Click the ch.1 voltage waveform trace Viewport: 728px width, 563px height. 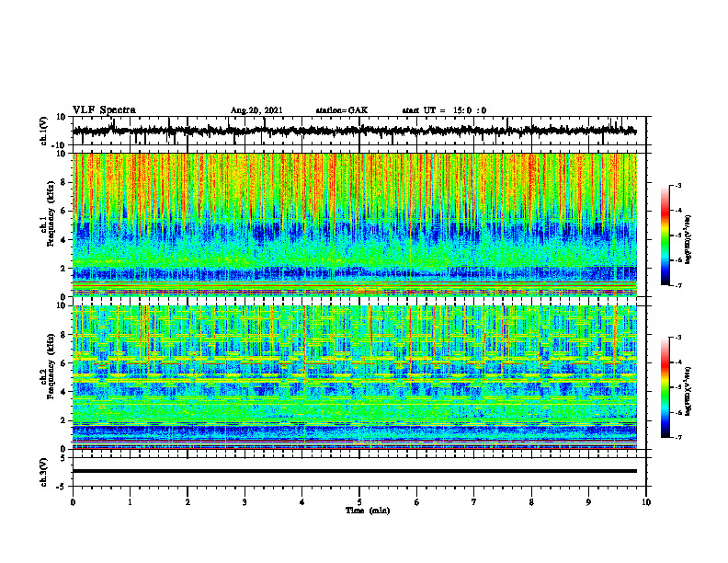[354, 131]
